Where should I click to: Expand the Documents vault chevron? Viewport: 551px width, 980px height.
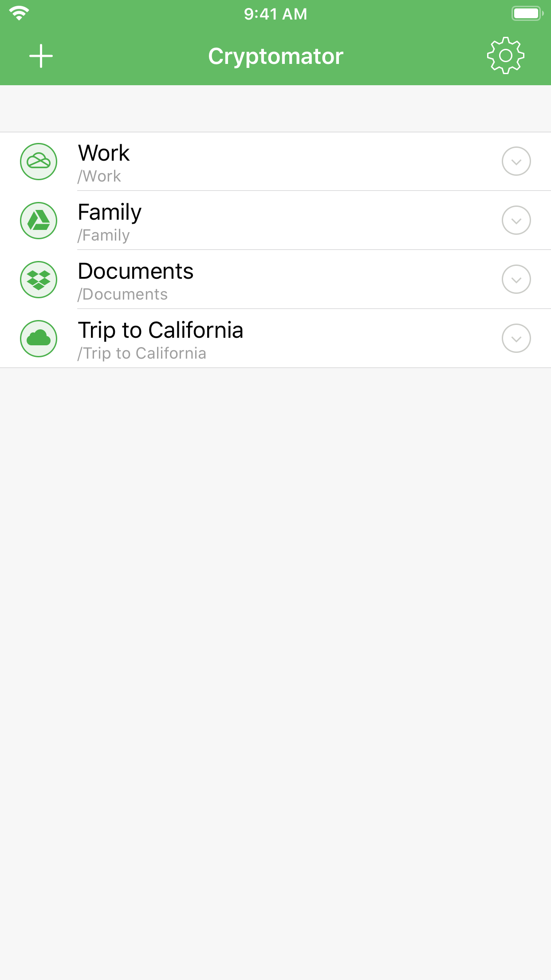point(516,280)
